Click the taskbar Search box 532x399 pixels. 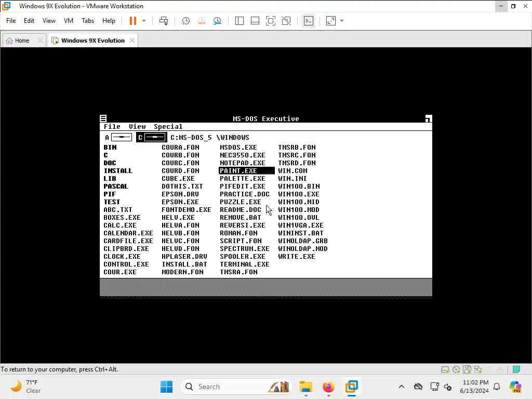coord(236,387)
